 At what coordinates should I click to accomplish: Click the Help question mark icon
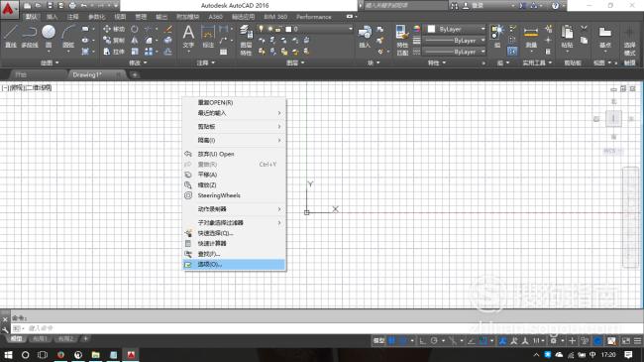pyautogui.click(x=555, y=5)
